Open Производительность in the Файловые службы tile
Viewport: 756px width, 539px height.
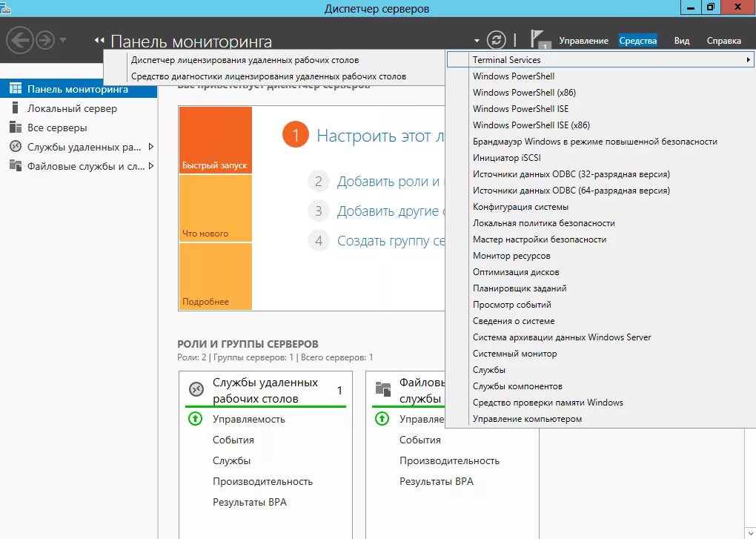point(449,460)
